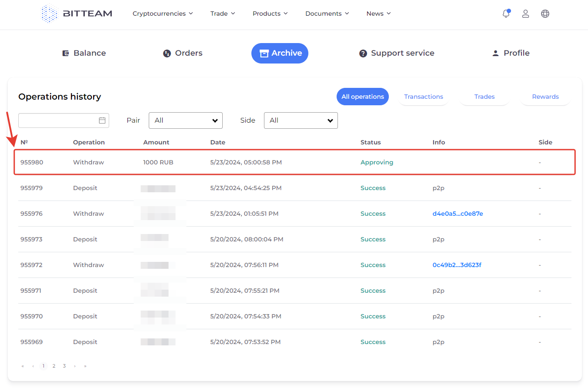Click the BITTEAM logo
Screen dimensions: 588x388
coord(77,13)
